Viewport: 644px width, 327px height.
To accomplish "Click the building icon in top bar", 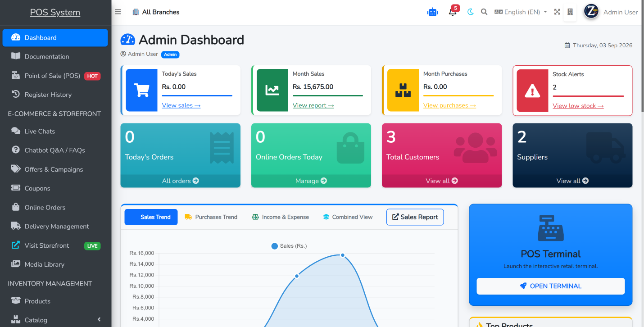I will pos(570,12).
